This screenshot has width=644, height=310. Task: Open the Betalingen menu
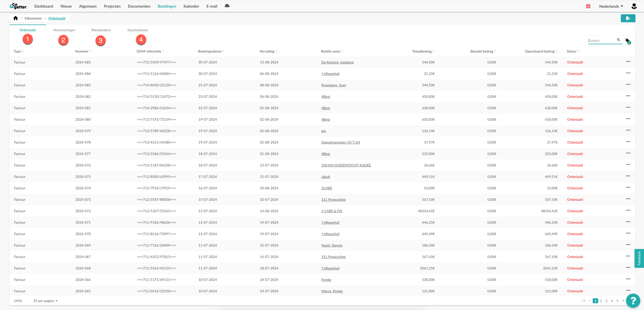point(167,6)
